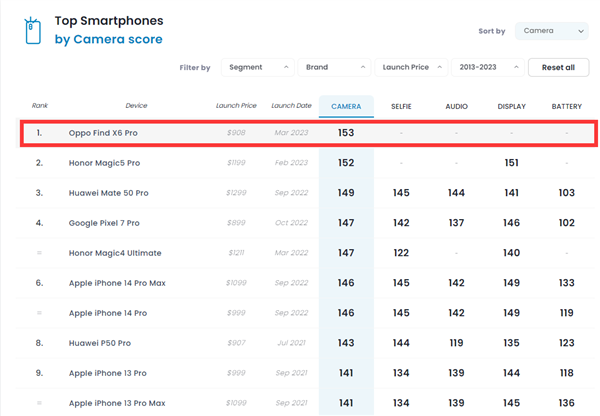Expand the Segment filter dropdown
This screenshot has height=416, width=600.
257,67
